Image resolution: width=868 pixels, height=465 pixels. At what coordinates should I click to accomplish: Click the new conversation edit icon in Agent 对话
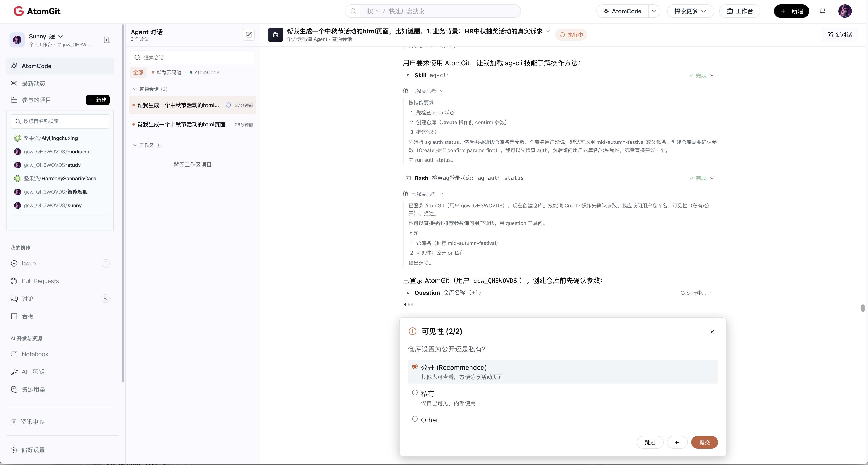click(249, 34)
